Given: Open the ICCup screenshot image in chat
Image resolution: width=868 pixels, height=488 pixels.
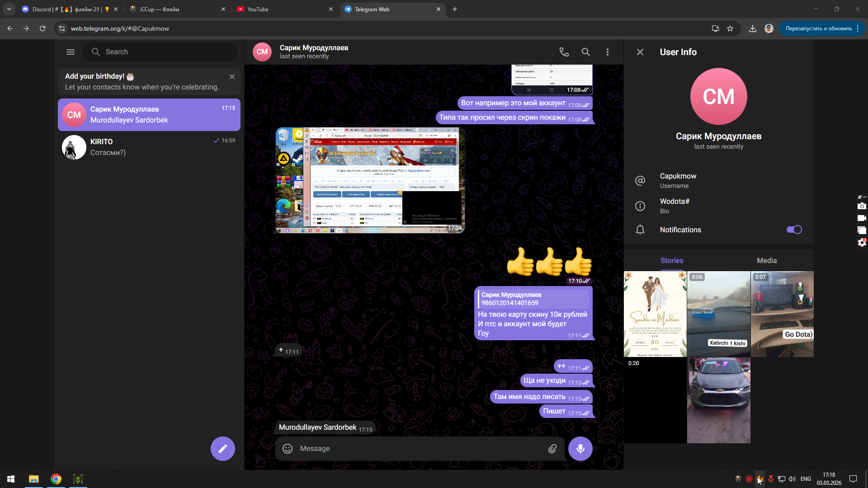Looking at the screenshot, I should pyautogui.click(x=370, y=180).
